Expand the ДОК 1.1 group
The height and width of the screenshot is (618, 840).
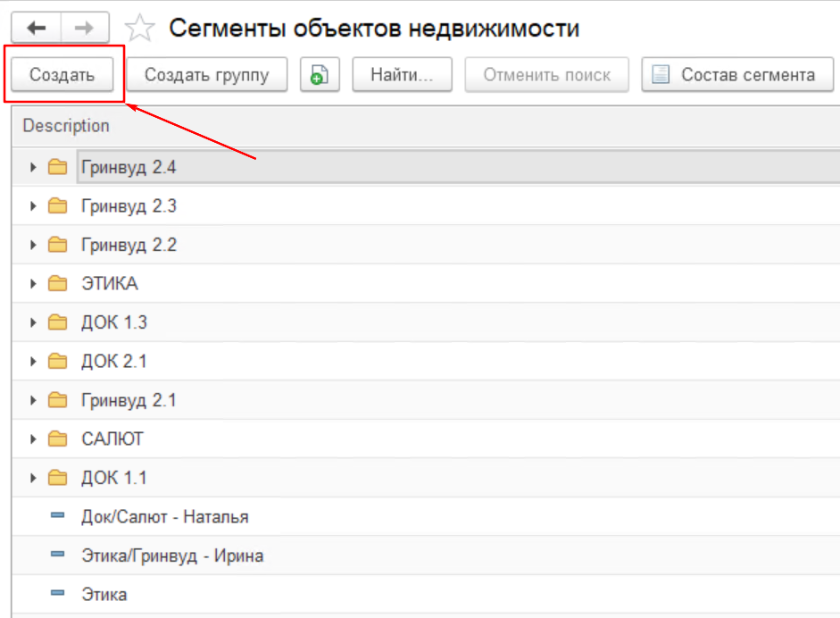click(34, 478)
